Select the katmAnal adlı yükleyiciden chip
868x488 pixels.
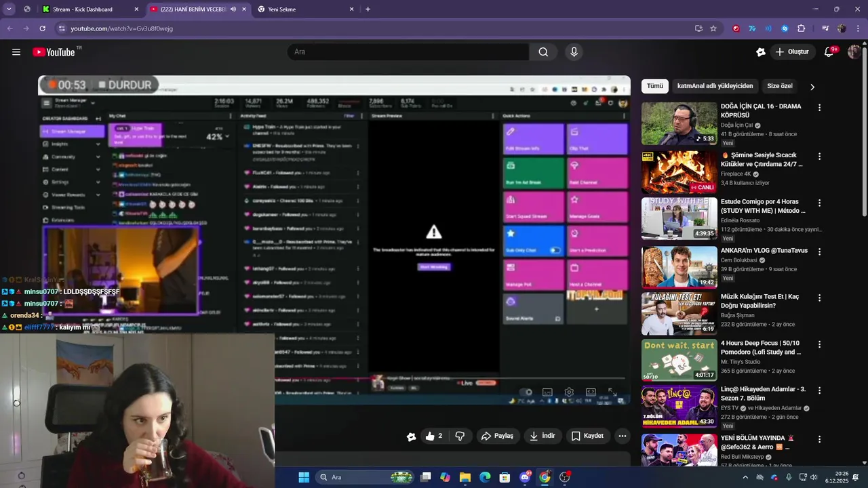715,86
